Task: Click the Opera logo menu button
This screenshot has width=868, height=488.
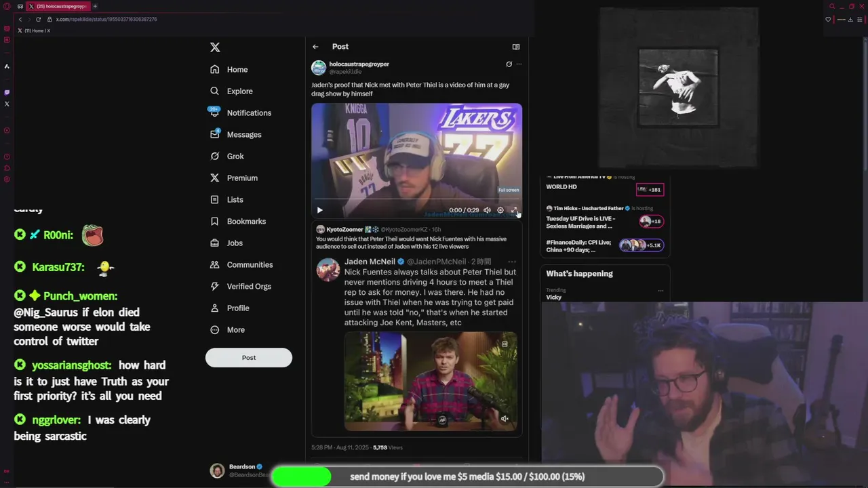Action: click(7, 6)
